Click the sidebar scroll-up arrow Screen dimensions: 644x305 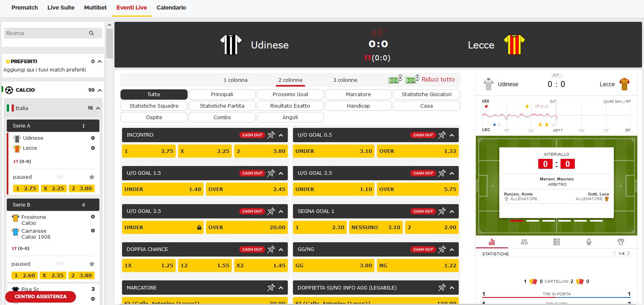(x=109, y=25)
